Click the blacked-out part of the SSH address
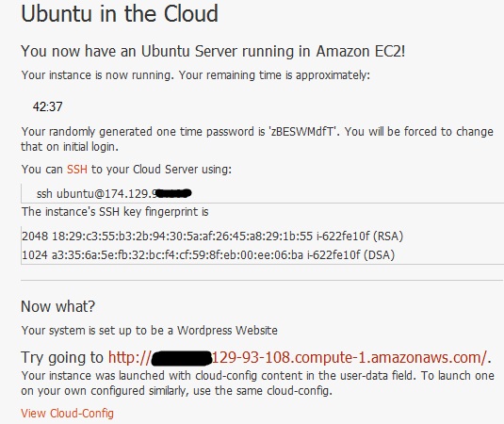This screenshot has height=424, width=504. (x=174, y=193)
